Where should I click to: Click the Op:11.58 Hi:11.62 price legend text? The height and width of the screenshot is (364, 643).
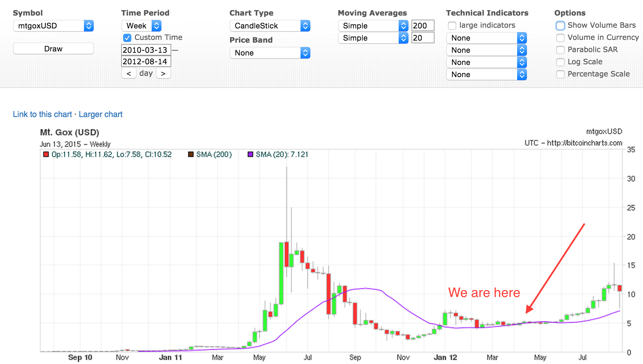(x=111, y=155)
